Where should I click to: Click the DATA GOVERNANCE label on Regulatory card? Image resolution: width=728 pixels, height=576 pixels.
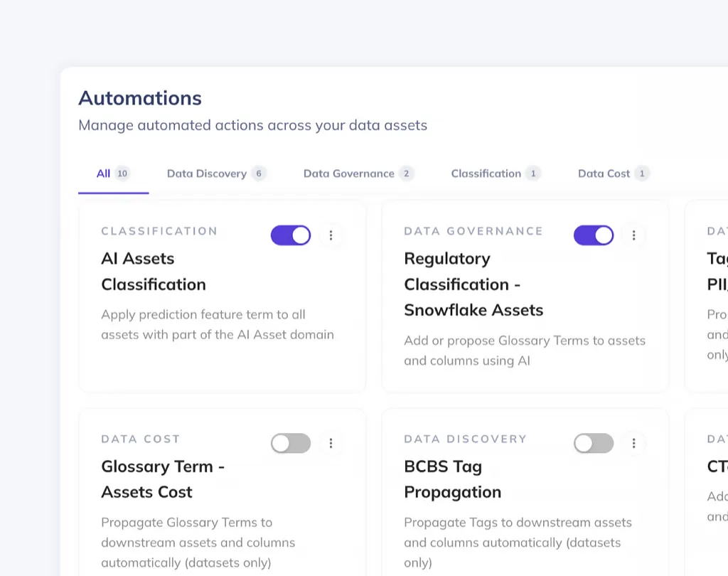473,231
